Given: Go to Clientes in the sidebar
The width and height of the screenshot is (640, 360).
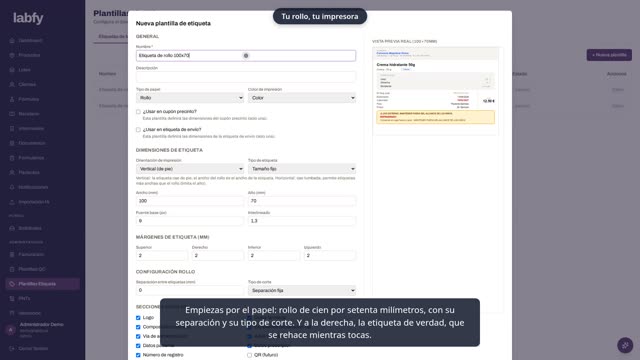Looking at the screenshot, I should pyautogui.click(x=27, y=84).
